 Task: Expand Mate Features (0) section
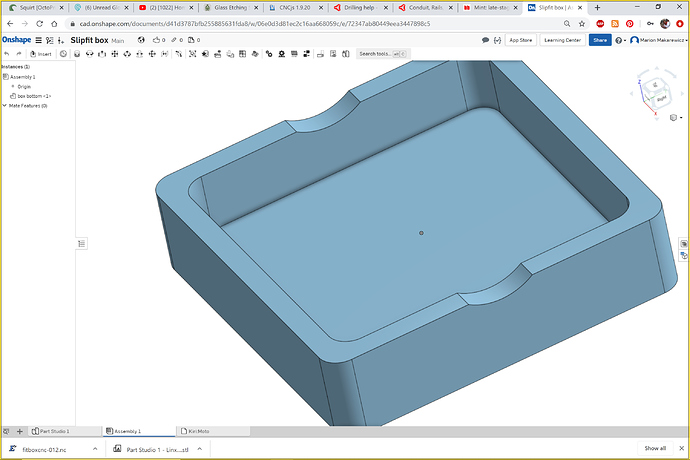(x=4, y=106)
